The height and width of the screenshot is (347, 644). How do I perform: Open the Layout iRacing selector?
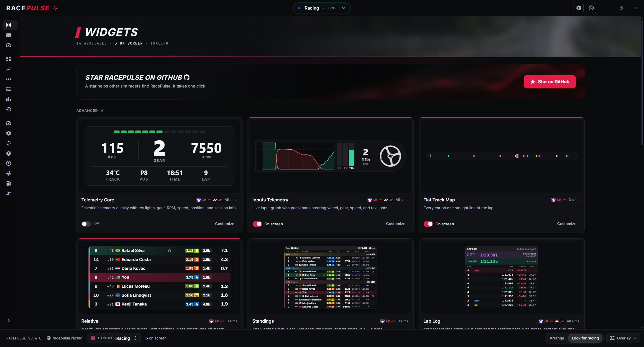tap(114, 338)
